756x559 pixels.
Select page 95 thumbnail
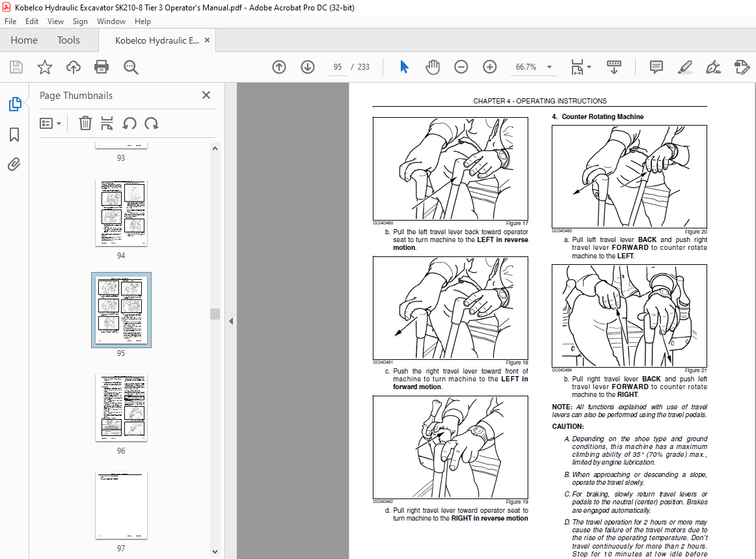click(x=121, y=310)
